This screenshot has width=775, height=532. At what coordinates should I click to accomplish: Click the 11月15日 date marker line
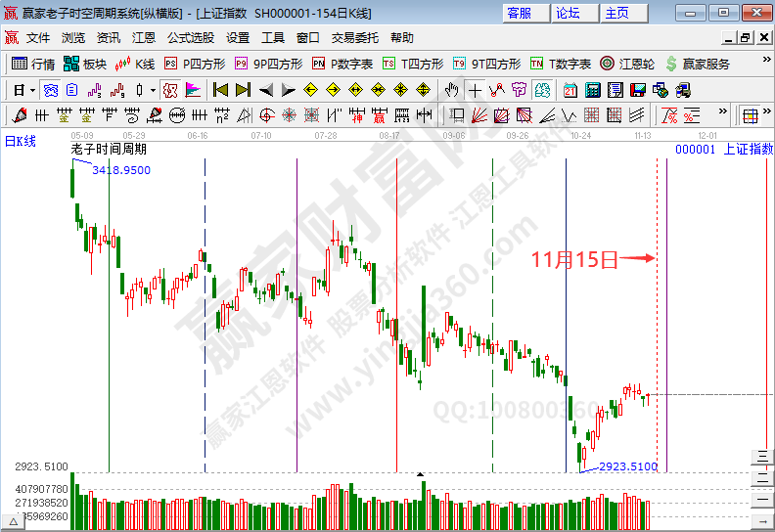(657, 293)
